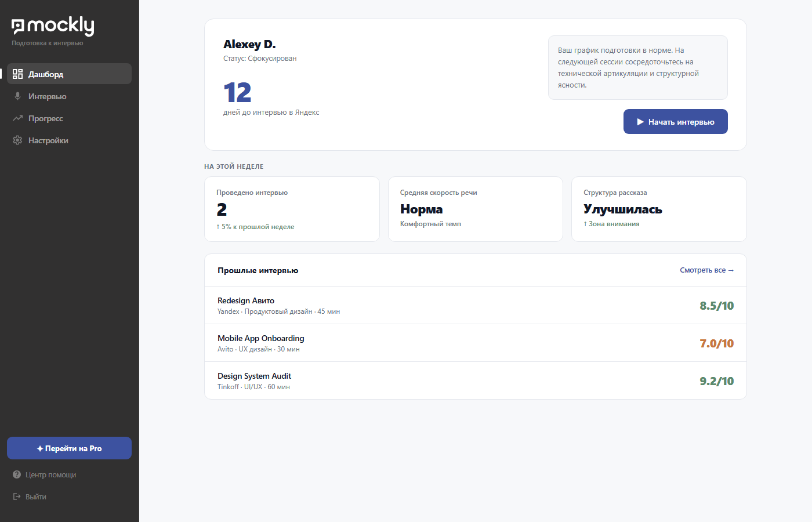Click the gear icon beside Настройки
Screen dimensions: 812x522
(17, 140)
